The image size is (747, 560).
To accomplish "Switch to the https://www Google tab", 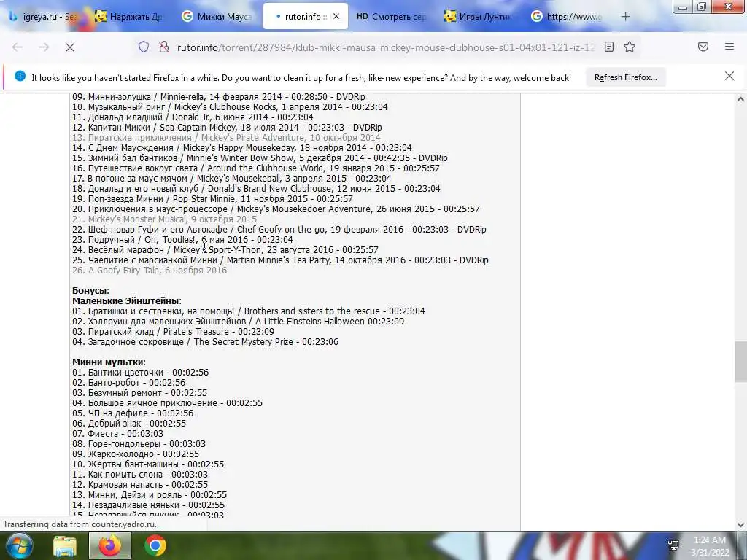I will tap(566, 17).
